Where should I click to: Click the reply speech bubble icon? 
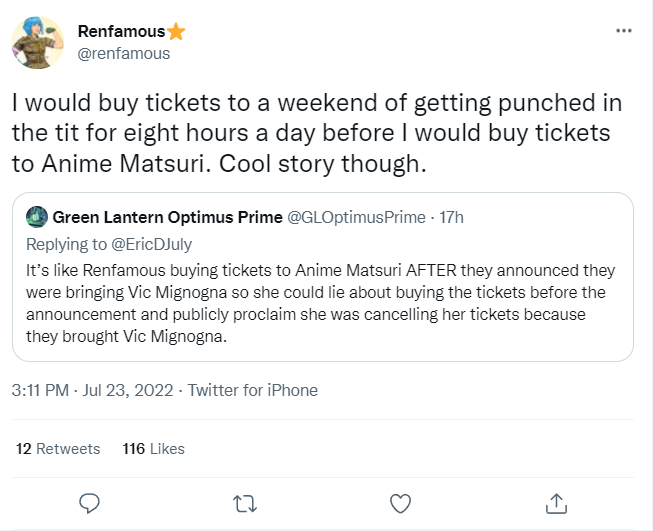tap(89, 503)
